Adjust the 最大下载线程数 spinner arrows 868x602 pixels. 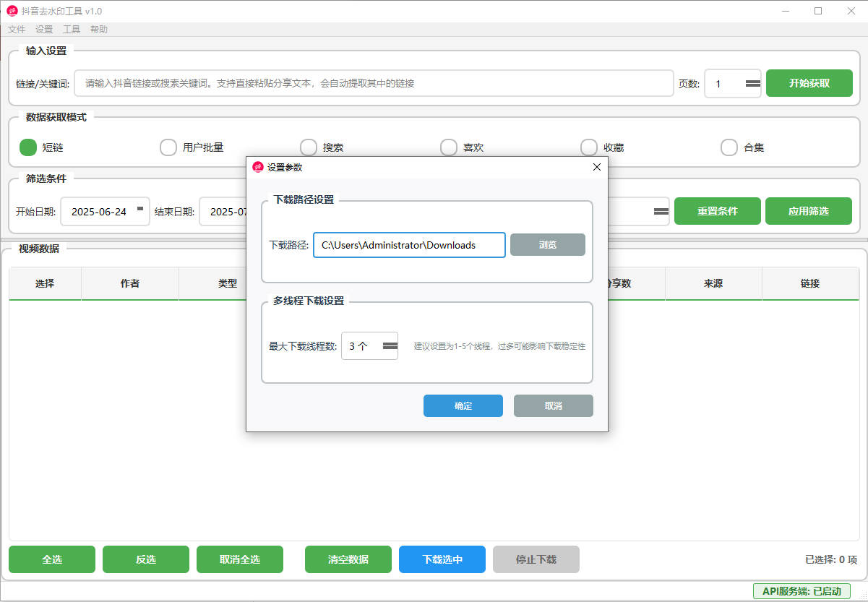coord(390,346)
